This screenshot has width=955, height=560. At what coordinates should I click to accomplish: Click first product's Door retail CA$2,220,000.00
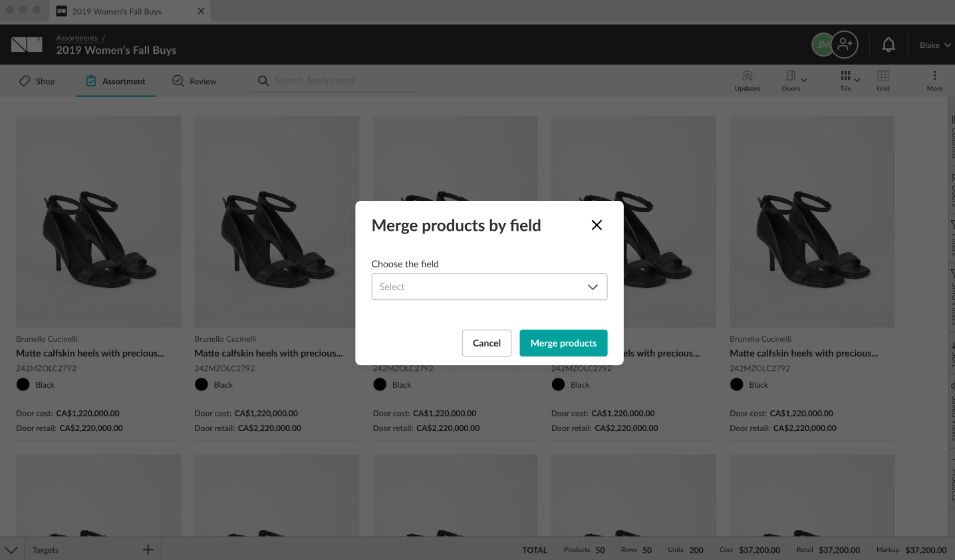pyautogui.click(x=69, y=428)
